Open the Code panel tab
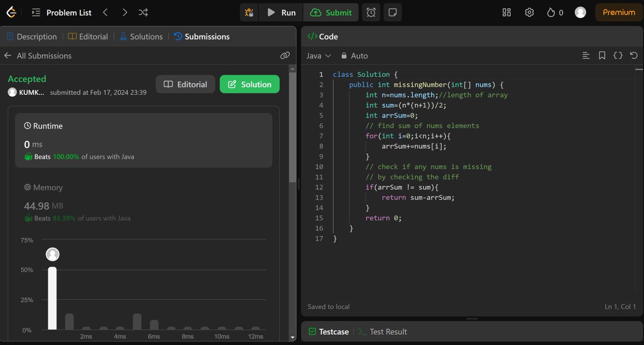This screenshot has height=345, width=644. click(x=323, y=37)
